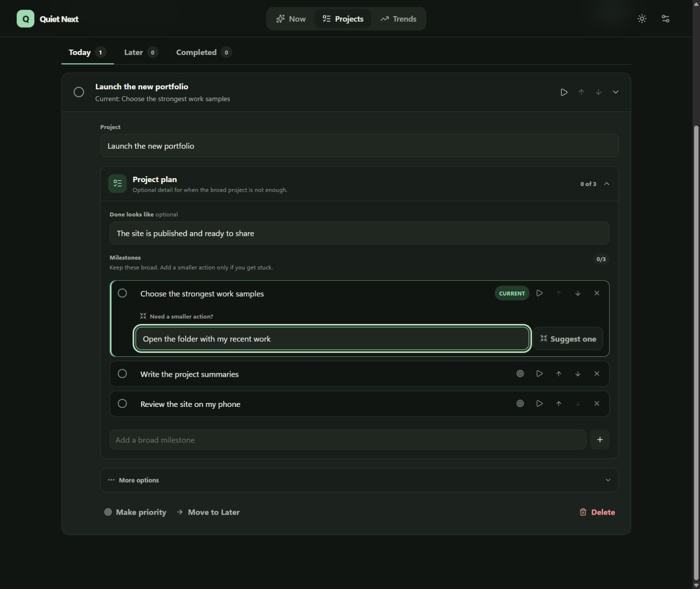The height and width of the screenshot is (589, 700).
Task: Mark Launch the new portfolio project complete
Action: [x=79, y=92]
